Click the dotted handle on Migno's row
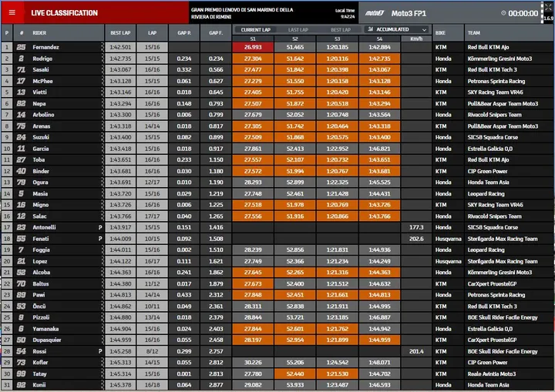Viewport: 555px width, 392px height. point(103,205)
